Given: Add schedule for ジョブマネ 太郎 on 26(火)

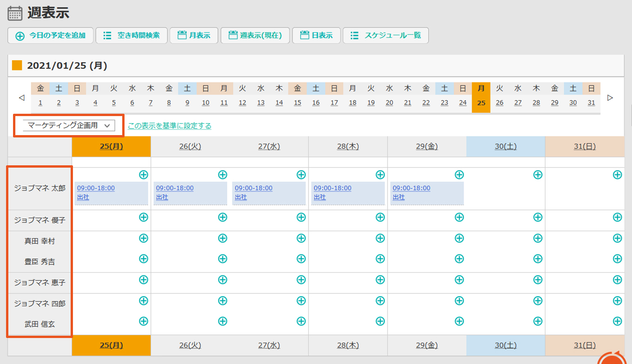Looking at the screenshot, I should [x=223, y=175].
